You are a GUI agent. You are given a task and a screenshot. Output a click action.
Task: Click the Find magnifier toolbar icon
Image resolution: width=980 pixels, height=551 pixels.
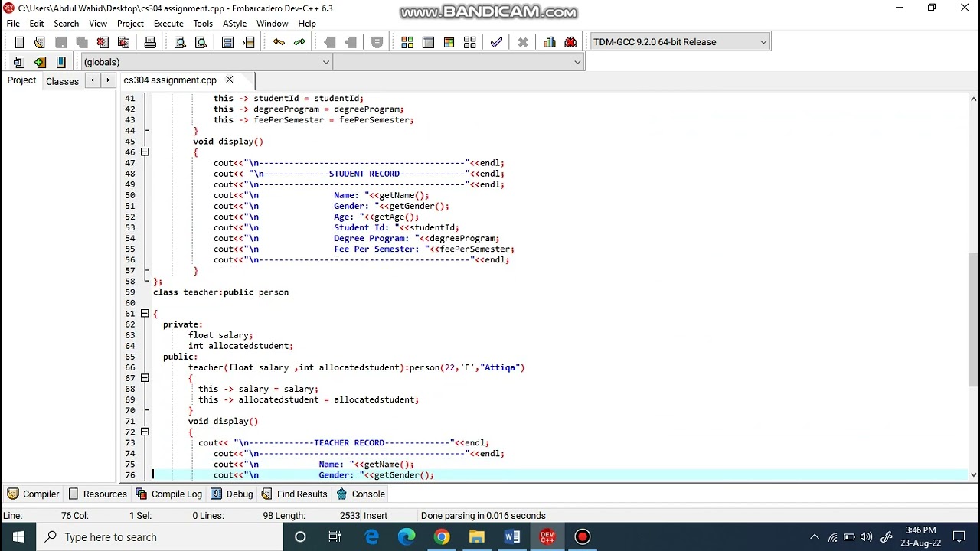point(180,42)
